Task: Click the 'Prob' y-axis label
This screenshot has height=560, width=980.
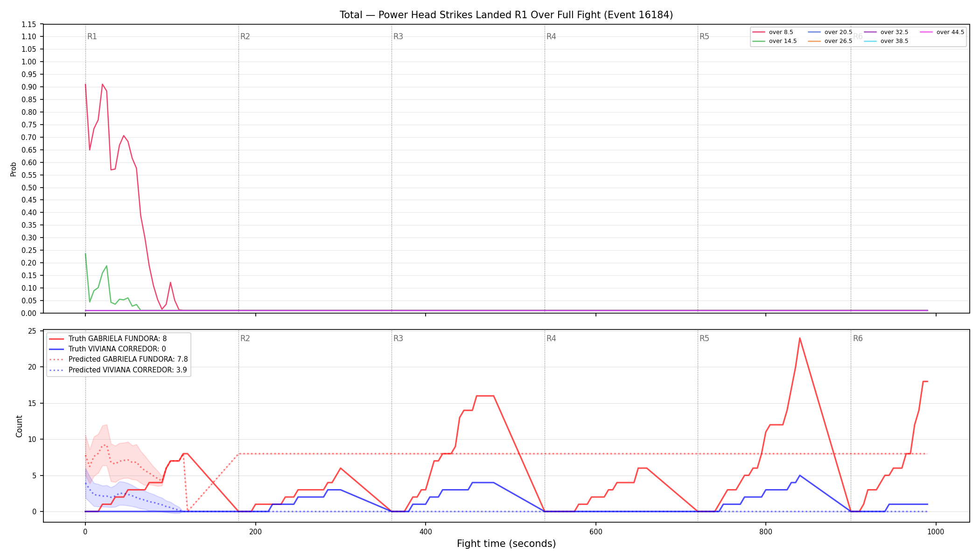Action: point(13,169)
